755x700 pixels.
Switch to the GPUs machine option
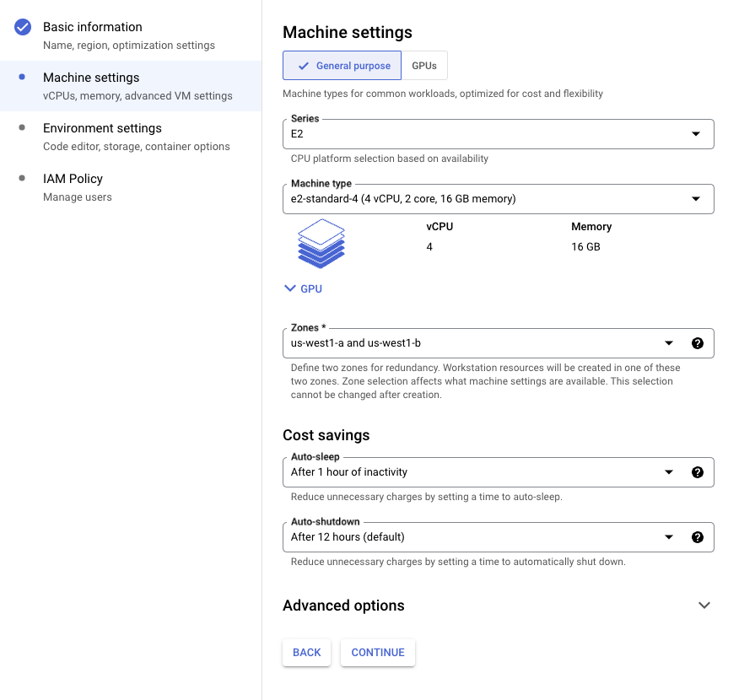pos(424,66)
